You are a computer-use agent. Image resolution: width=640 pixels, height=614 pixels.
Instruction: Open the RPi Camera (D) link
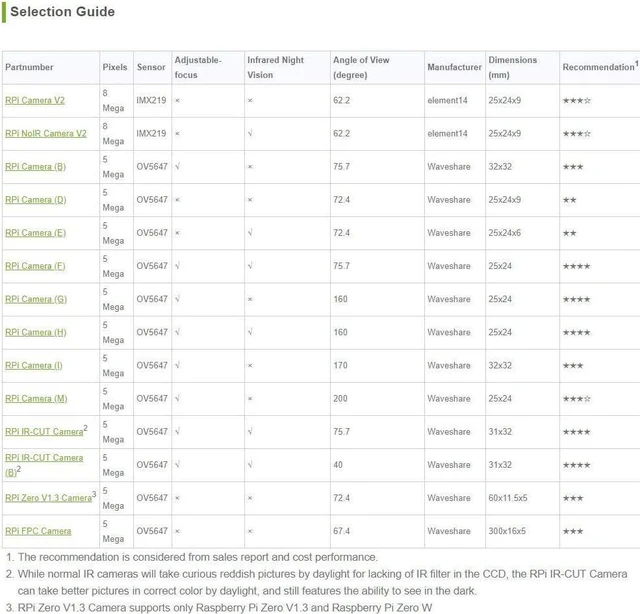click(36, 200)
